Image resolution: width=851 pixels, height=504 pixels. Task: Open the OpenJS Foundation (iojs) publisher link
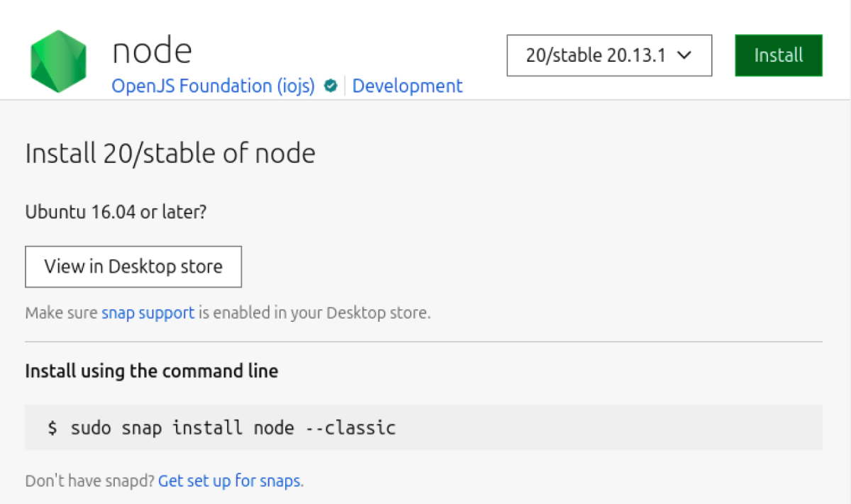213,86
